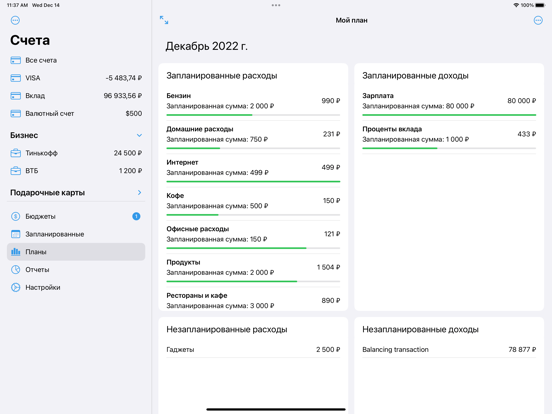This screenshot has width=552, height=414.
Task: Click the Незапланированные доходы card title
Action: (x=420, y=330)
